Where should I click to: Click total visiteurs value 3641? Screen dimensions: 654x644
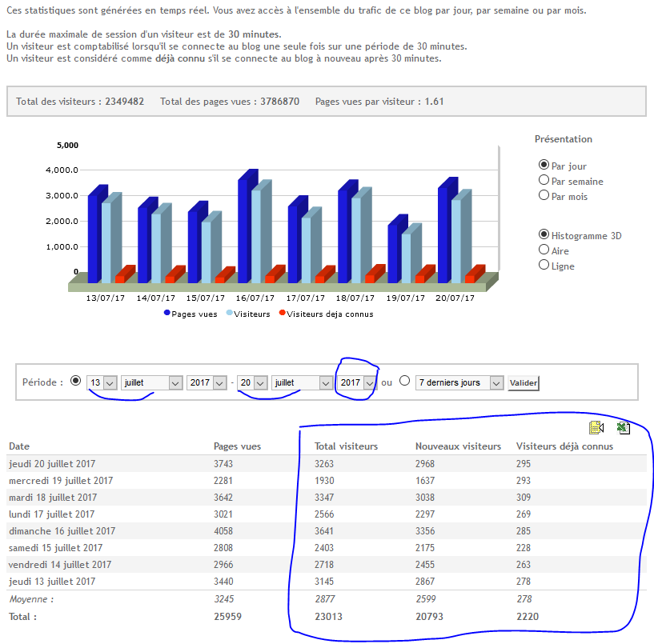coord(324,531)
